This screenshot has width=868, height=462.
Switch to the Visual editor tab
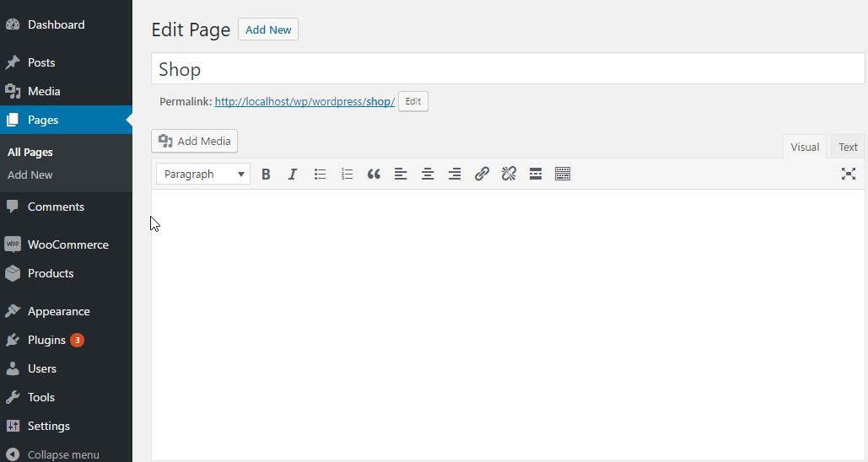pos(805,148)
